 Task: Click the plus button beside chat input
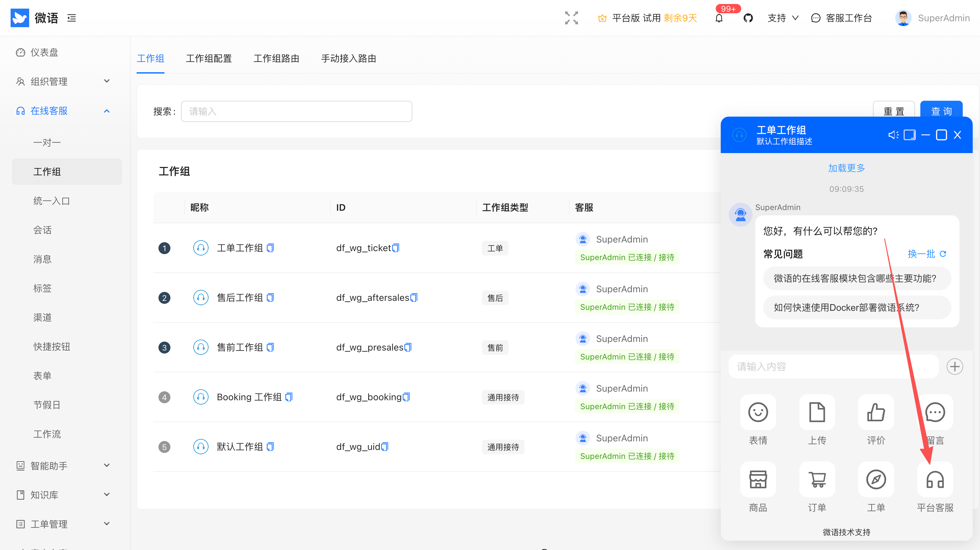954,366
